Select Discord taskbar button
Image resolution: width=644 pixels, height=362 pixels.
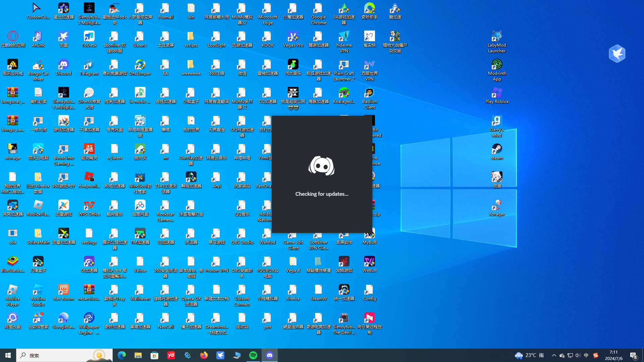click(x=270, y=355)
